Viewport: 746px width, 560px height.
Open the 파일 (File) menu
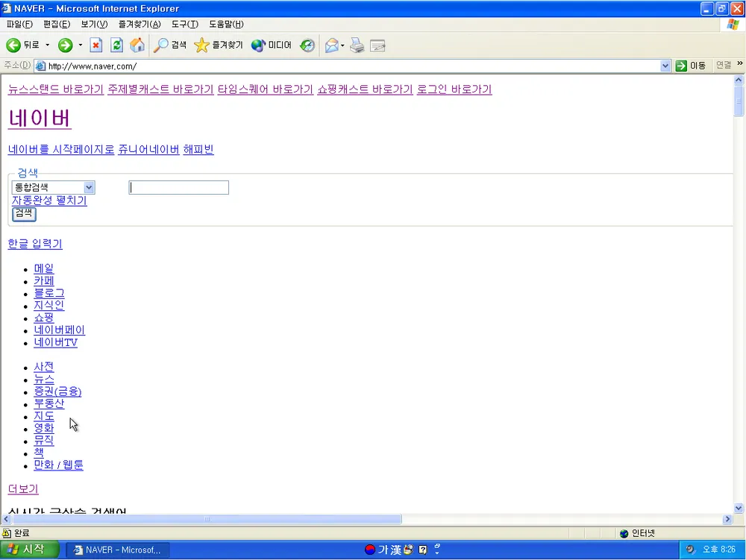17,25
